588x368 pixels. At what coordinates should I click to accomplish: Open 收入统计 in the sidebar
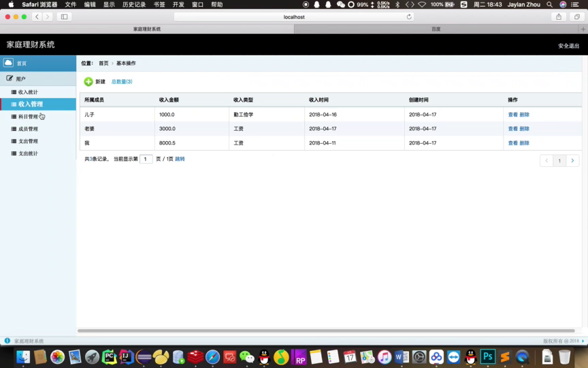coord(28,92)
